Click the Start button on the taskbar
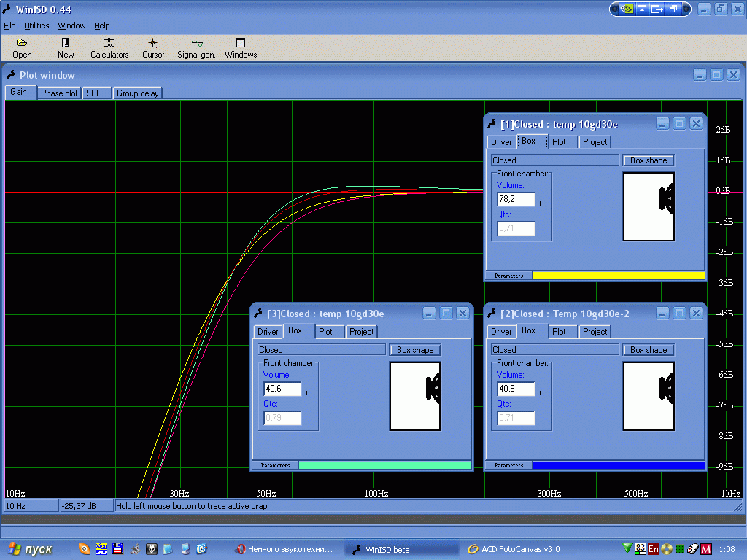 pos(31,549)
